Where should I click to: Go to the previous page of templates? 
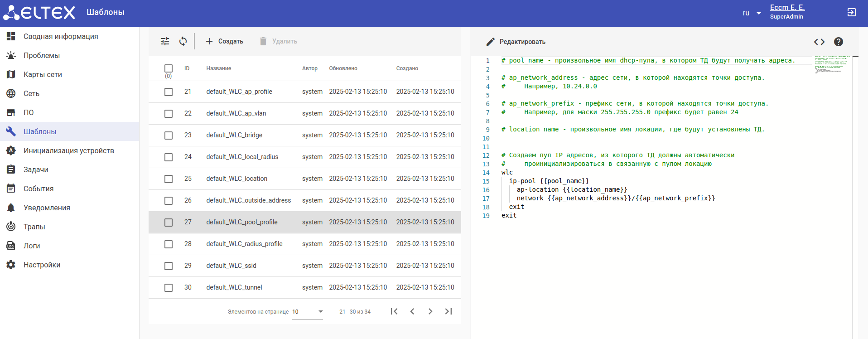point(412,311)
